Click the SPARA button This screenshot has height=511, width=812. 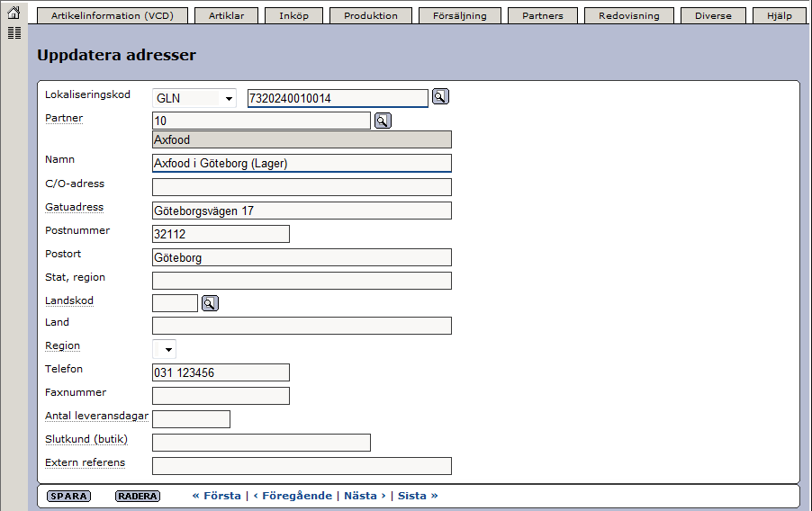tap(69, 496)
